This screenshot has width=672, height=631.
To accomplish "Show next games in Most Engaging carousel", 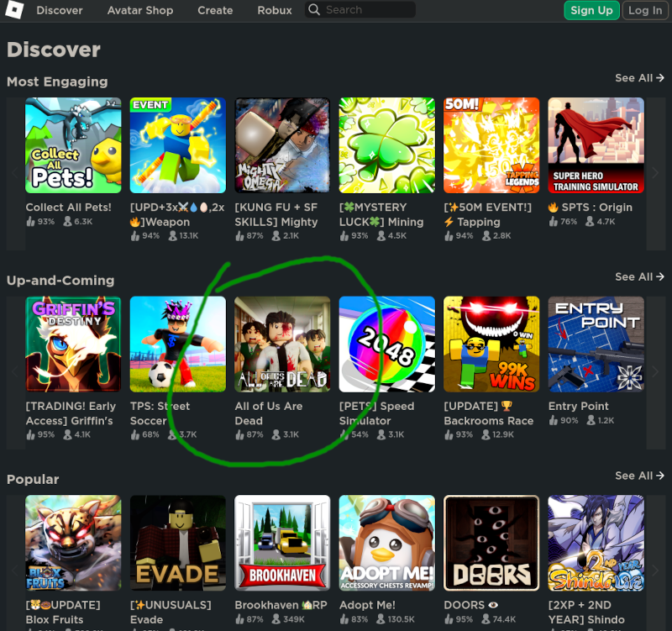I will (x=655, y=173).
